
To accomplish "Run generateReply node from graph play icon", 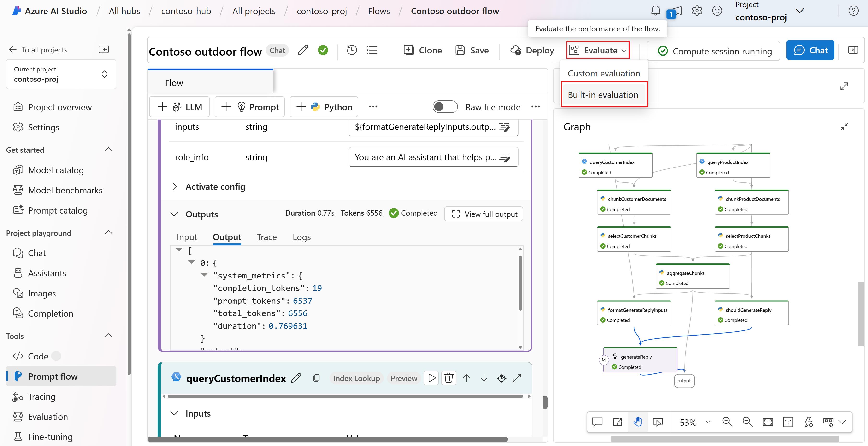I will pyautogui.click(x=604, y=359).
